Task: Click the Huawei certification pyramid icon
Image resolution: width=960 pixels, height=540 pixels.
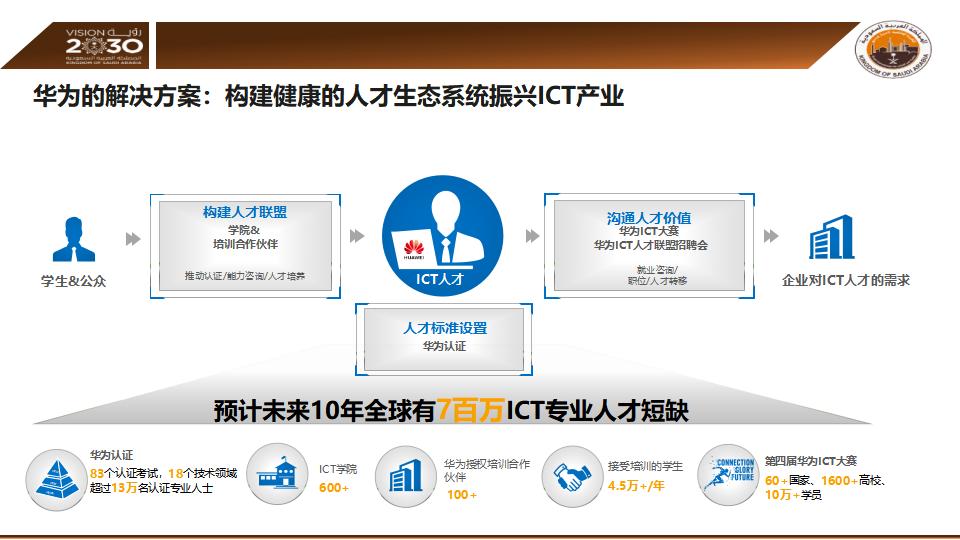Action: 56,479
